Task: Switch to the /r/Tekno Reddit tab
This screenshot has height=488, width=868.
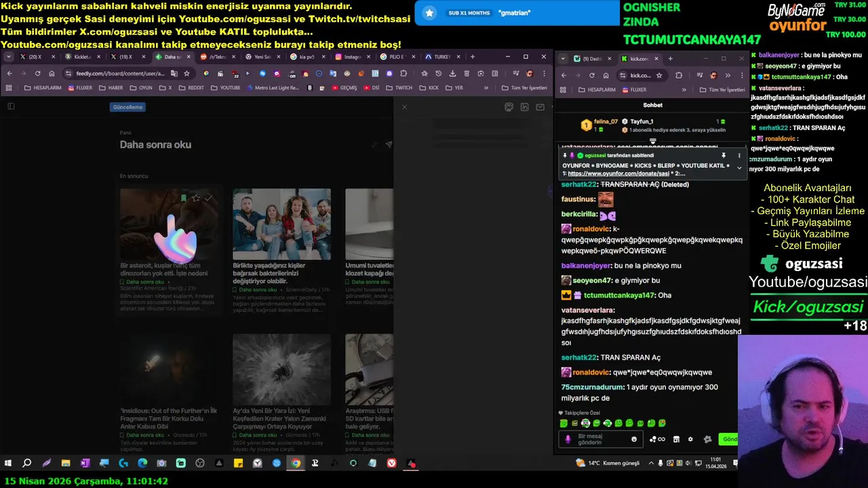Action: 217,57
